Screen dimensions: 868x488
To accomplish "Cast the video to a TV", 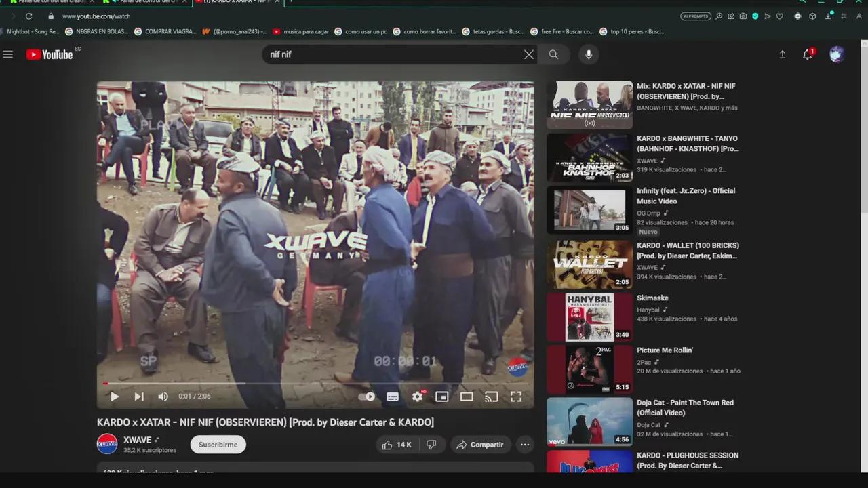I will [492, 396].
